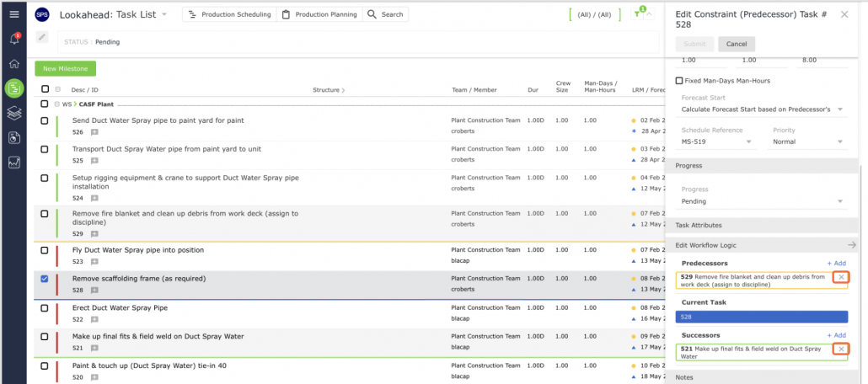The height and width of the screenshot is (384, 868).
Task: Select the green task list sidebar icon
Action: (14, 88)
